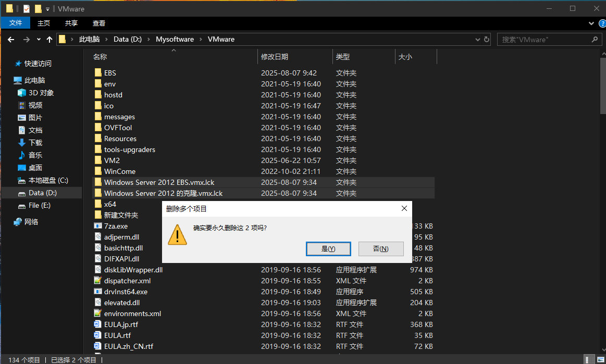The image size is (606, 364).
Task: Sort by 大小 column header
Action: point(405,57)
